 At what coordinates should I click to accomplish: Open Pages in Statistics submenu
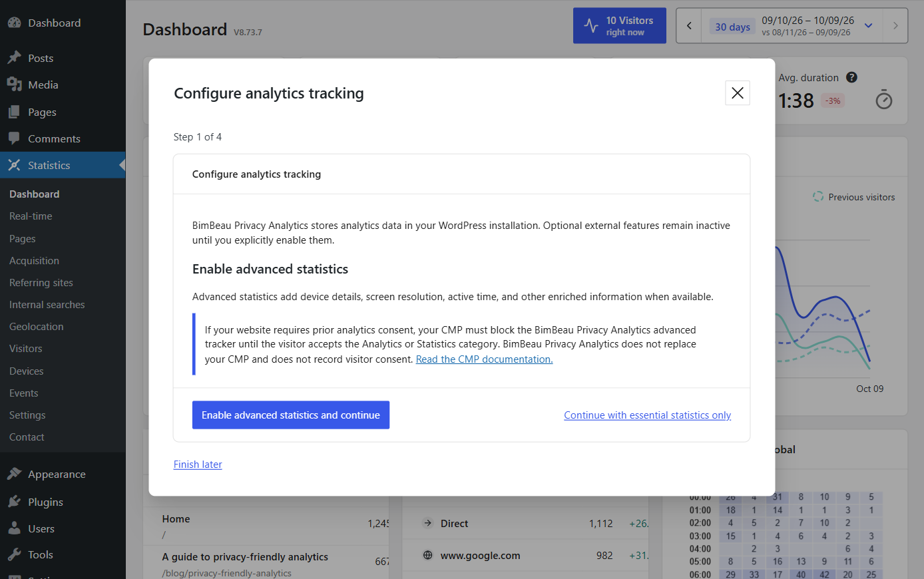23,238
